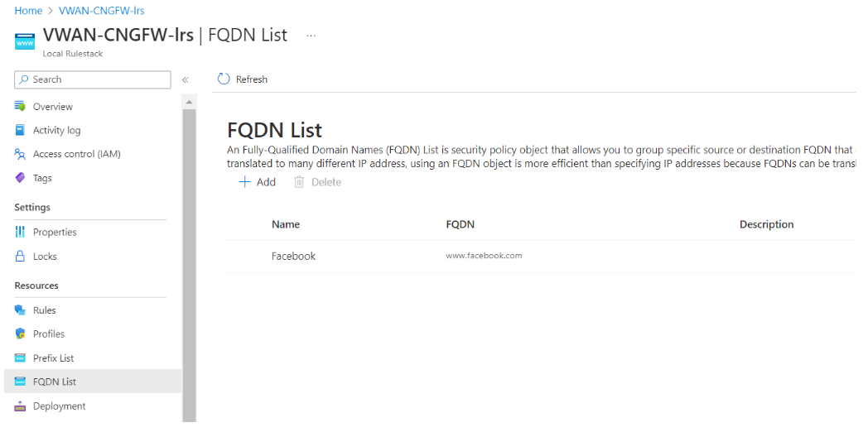Collapse the sidebar with double-chevron button
This screenshot has width=868, height=437.
coord(186,80)
